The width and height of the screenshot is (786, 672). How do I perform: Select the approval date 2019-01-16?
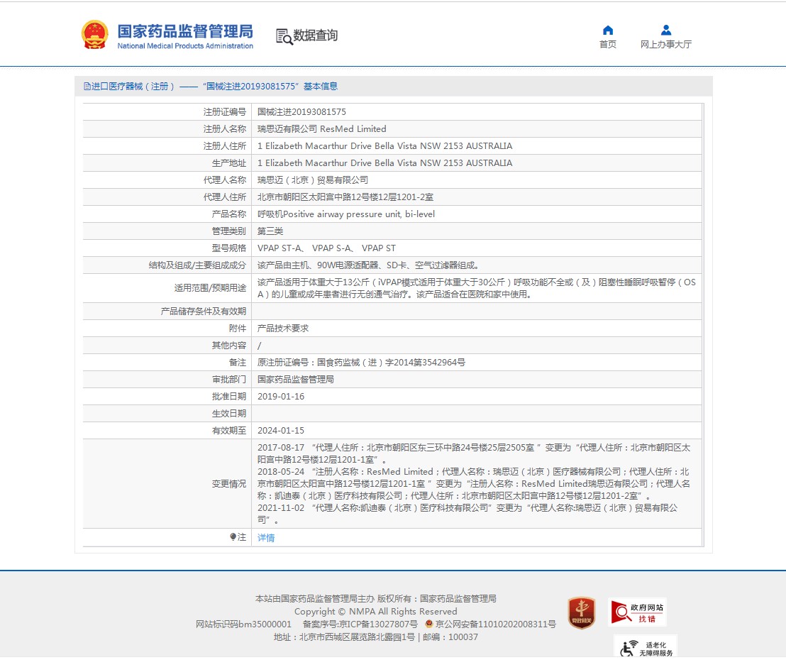tap(281, 397)
